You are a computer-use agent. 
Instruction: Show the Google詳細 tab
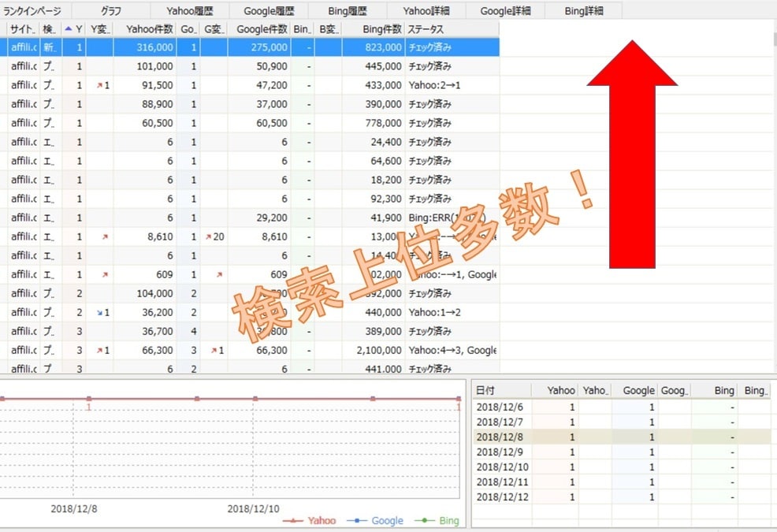click(505, 10)
